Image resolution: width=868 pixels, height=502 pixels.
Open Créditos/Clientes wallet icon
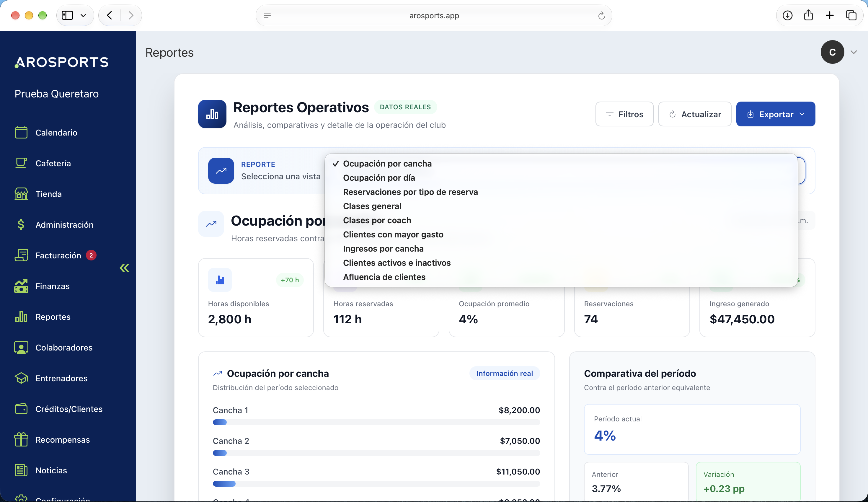tap(21, 409)
